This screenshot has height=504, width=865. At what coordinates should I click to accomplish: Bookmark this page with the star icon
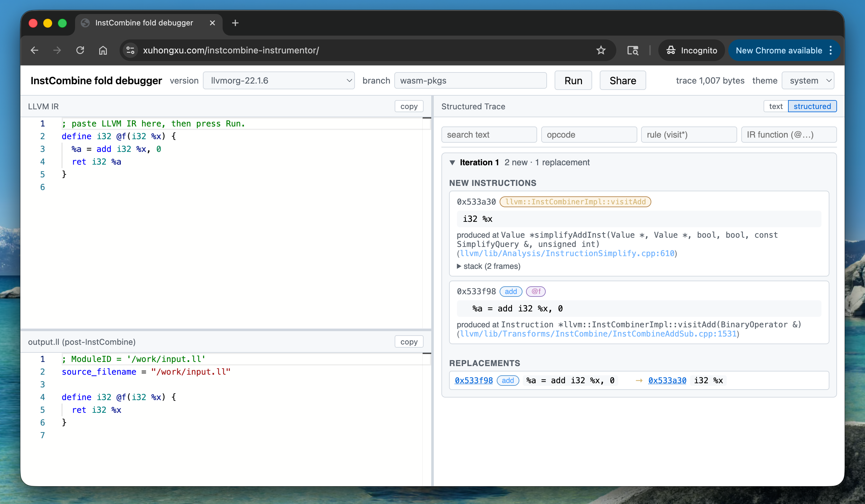tap(601, 51)
